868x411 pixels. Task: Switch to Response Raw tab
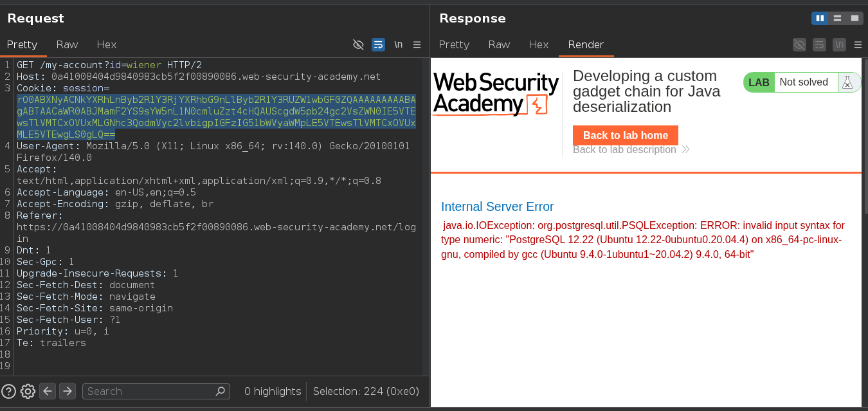499,44
